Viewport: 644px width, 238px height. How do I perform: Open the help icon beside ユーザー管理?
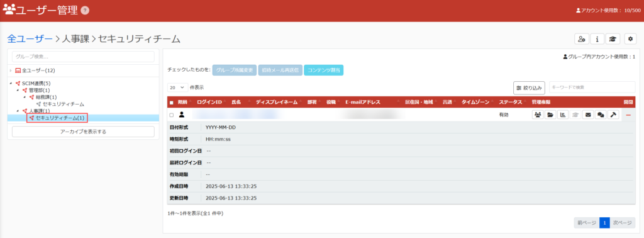tap(85, 11)
